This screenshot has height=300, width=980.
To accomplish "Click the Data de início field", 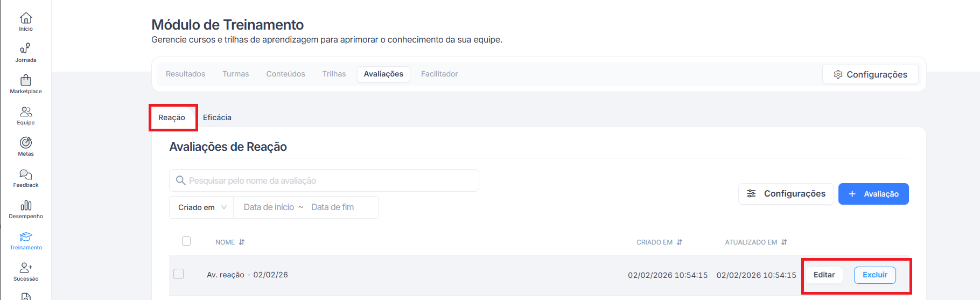I will click(269, 207).
